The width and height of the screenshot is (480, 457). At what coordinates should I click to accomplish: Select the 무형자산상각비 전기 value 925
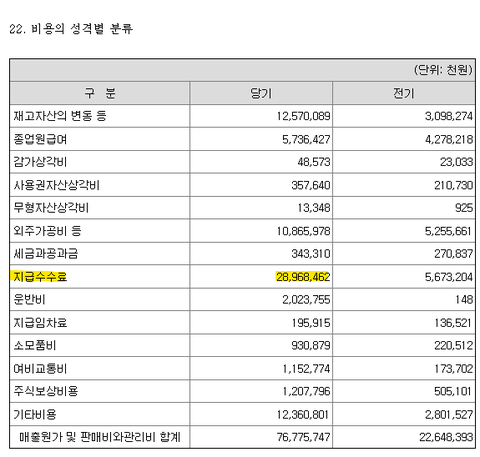464,208
